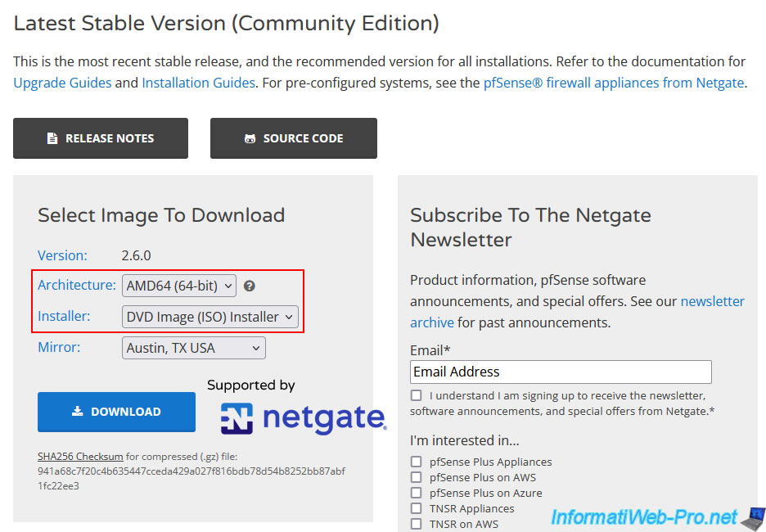Image resolution: width=766 pixels, height=532 pixels.
Task: Open the Mirror dropdown showing Austin, TX
Action: point(193,348)
